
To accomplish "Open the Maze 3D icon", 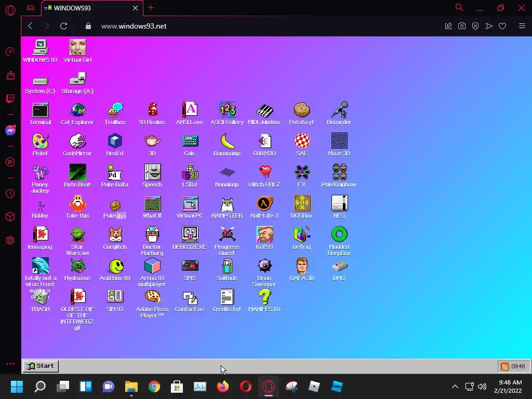I will [339, 145].
